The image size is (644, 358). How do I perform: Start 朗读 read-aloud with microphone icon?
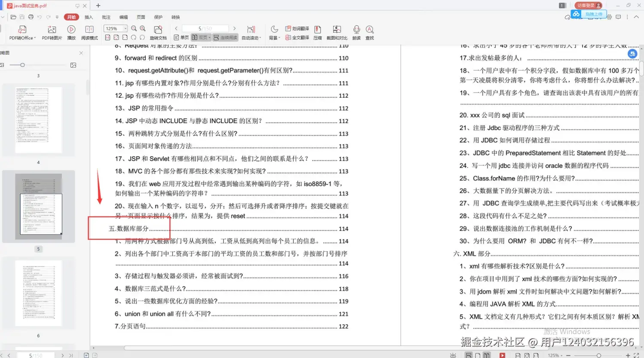tap(356, 33)
